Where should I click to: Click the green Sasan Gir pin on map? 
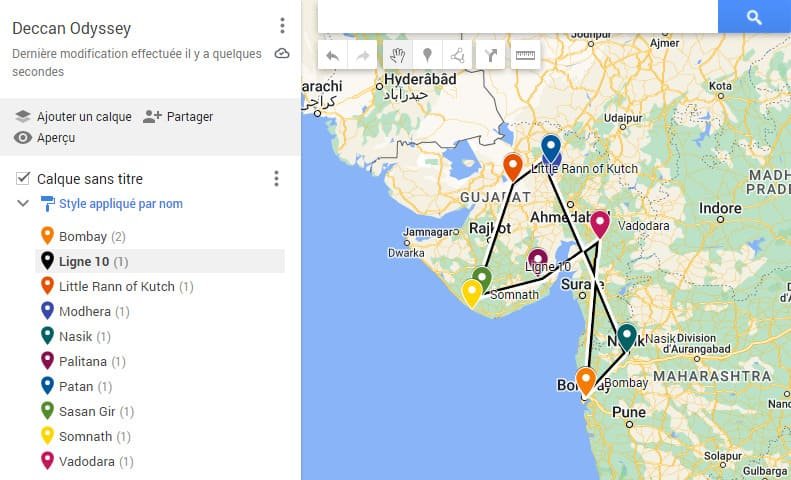tap(483, 276)
